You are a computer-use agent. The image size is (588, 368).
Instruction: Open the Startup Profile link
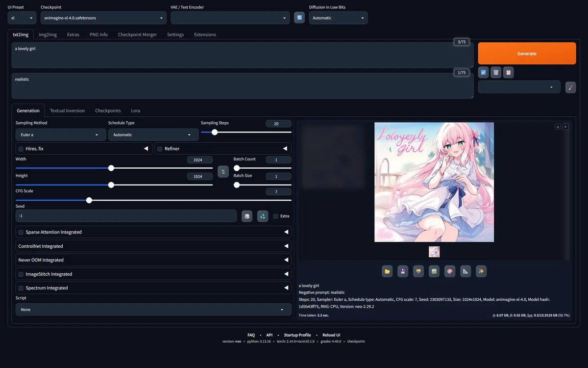(x=297, y=335)
